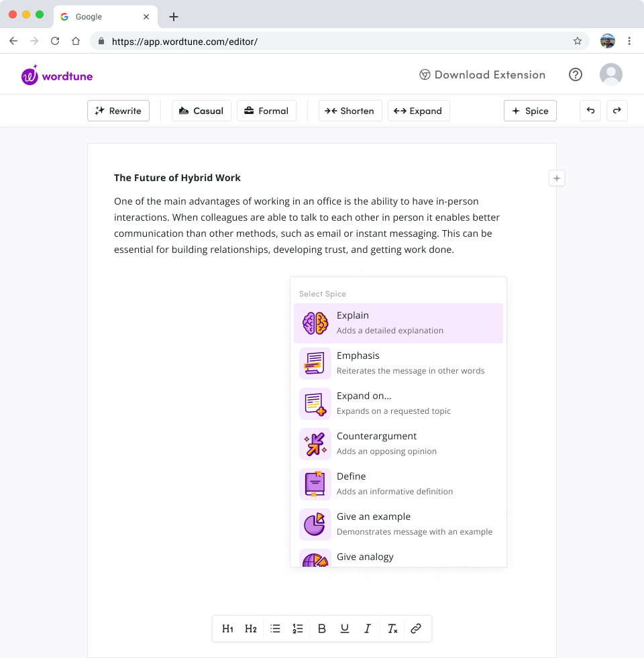This screenshot has width=644, height=658.
Task: Click the title The Future of Hybrid Work
Action: click(177, 178)
